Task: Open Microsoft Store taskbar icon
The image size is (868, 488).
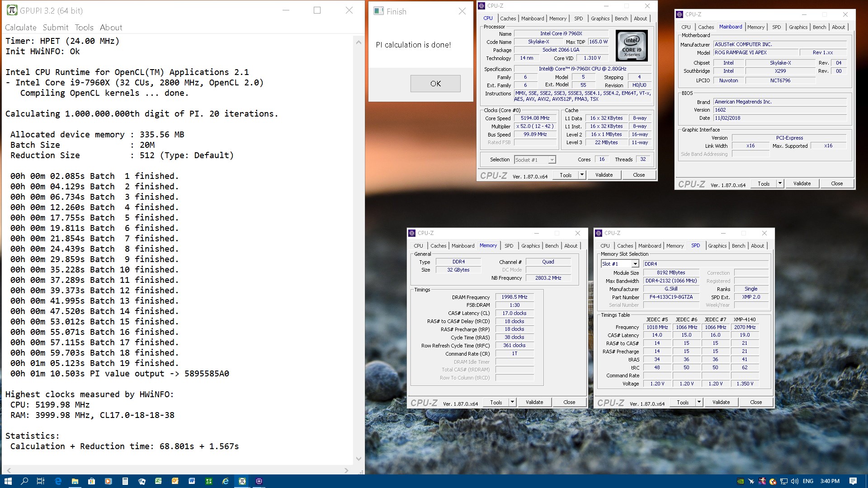Action: [x=91, y=481]
